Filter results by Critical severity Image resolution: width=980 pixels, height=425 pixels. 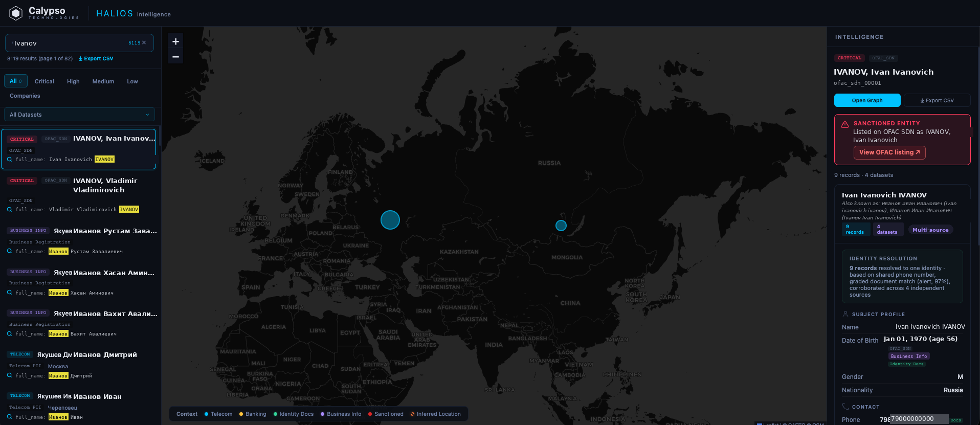click(x=44, y=81)
